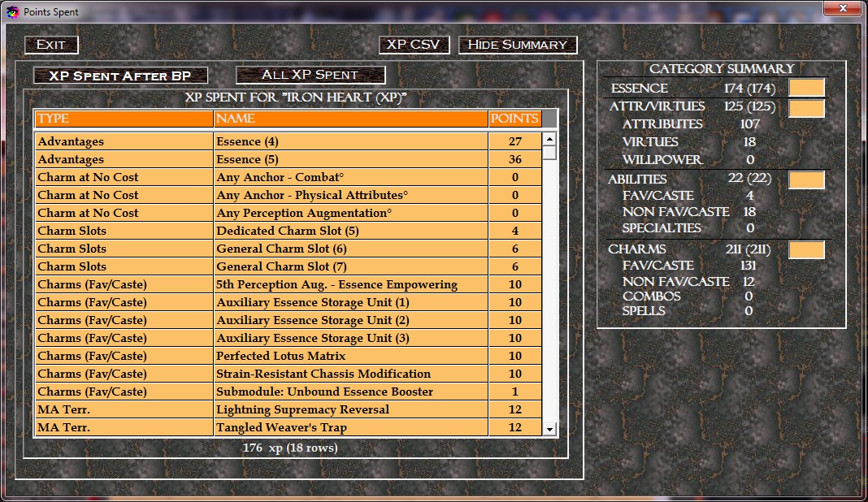Click the Willpower 0 summary line
868x502 pixels.
688,159
